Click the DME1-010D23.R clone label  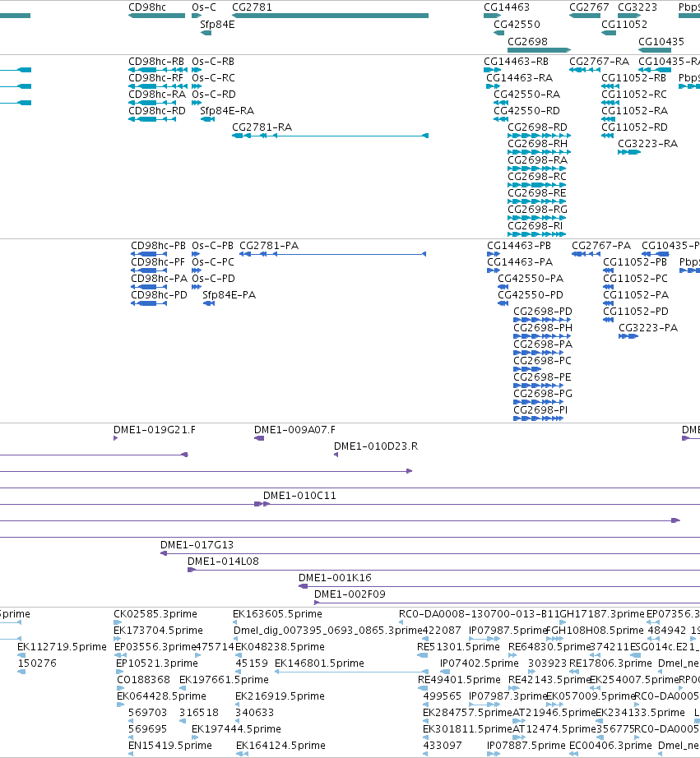pos(376,446)
